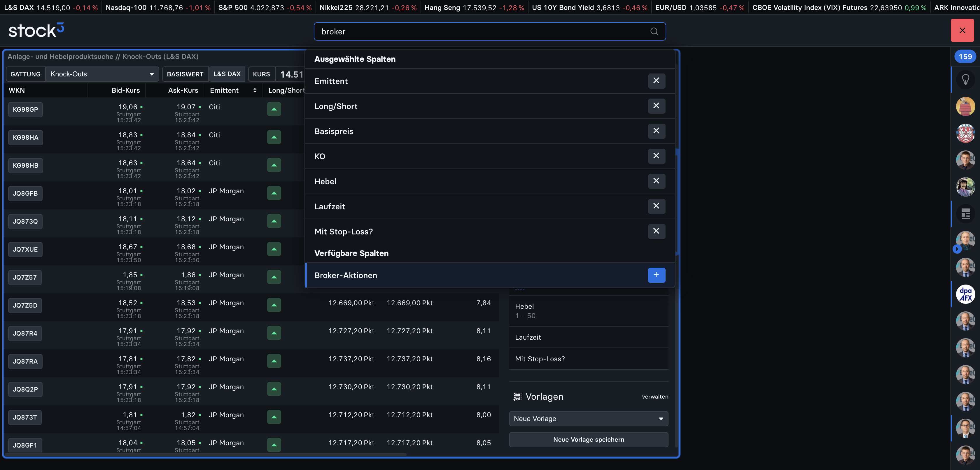The width and height of the screenshot is (980, 470).
Task: Sort by the Long/Short column header
Action: (286, 90)
